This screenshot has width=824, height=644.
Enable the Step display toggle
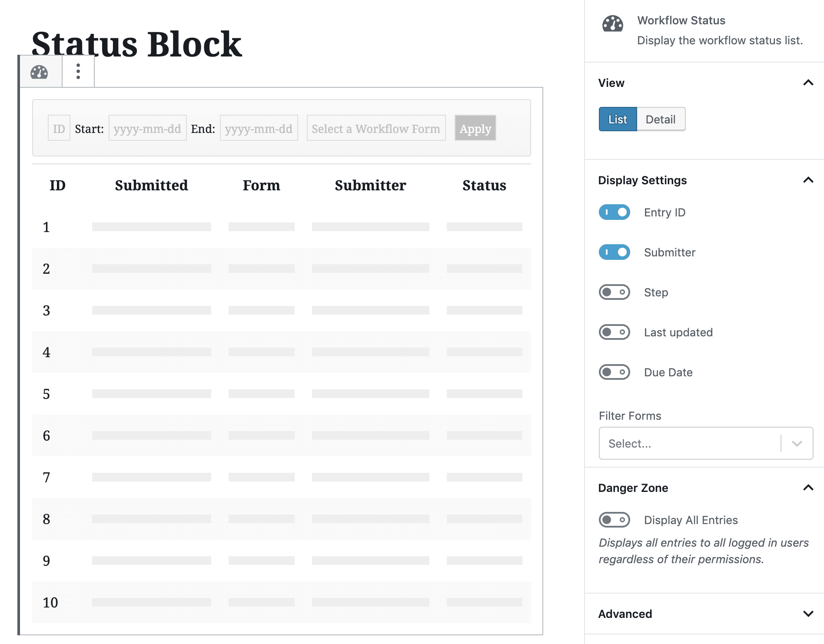614,292
